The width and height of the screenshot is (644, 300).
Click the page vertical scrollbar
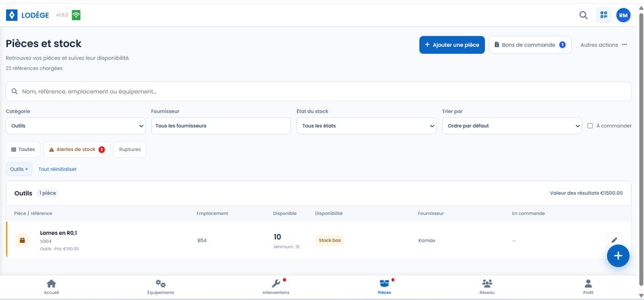point(641,150)
